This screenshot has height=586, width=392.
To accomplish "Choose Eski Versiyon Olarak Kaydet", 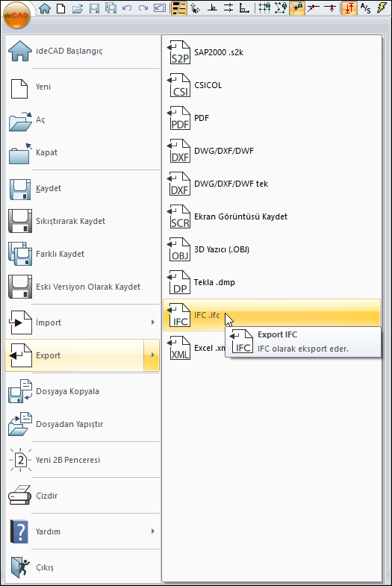I will click(x=83, y=287).
